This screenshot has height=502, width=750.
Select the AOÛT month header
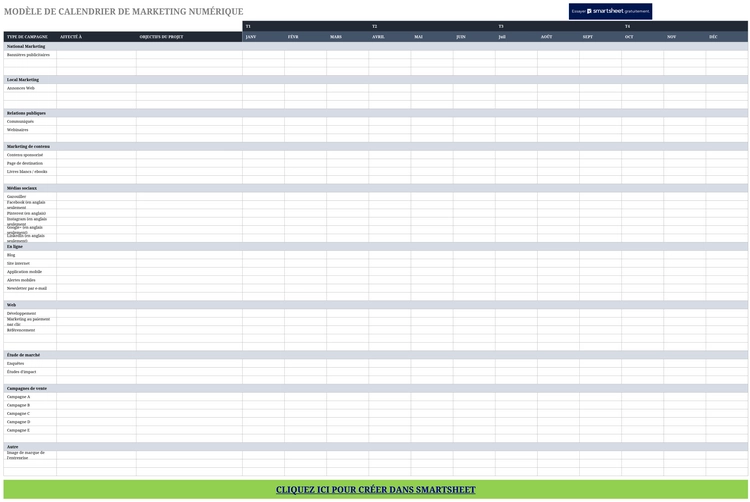point(559,37)
